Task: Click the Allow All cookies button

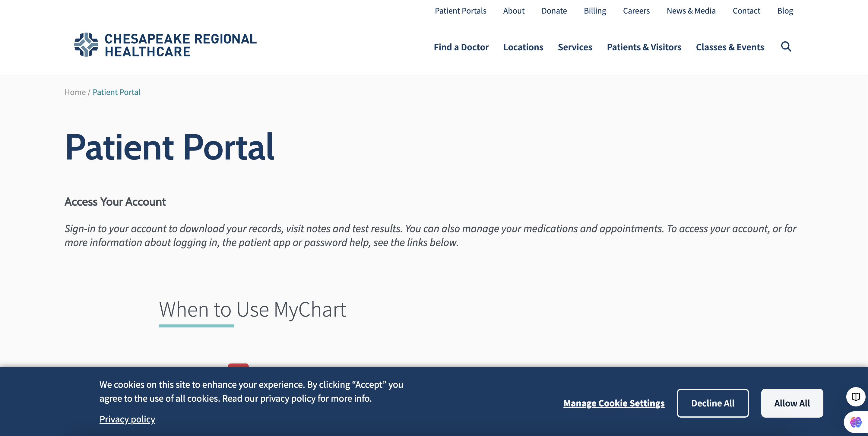Action: [x=792, y=403]
